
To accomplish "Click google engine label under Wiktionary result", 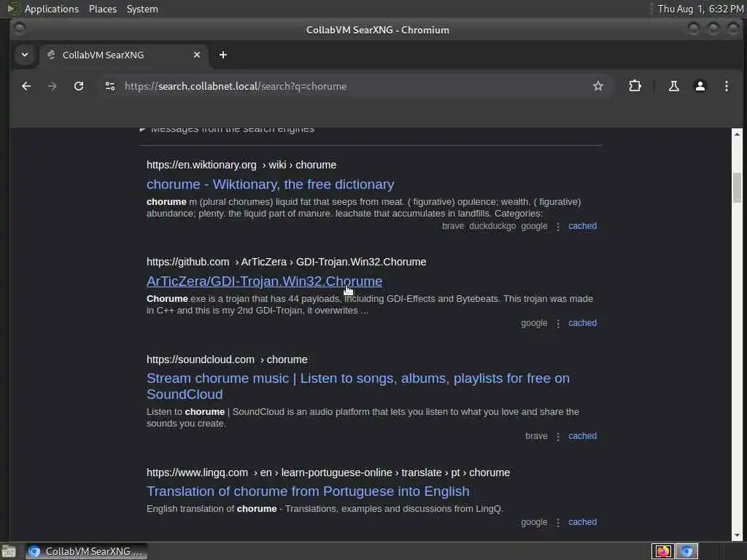I will (534, 226).
